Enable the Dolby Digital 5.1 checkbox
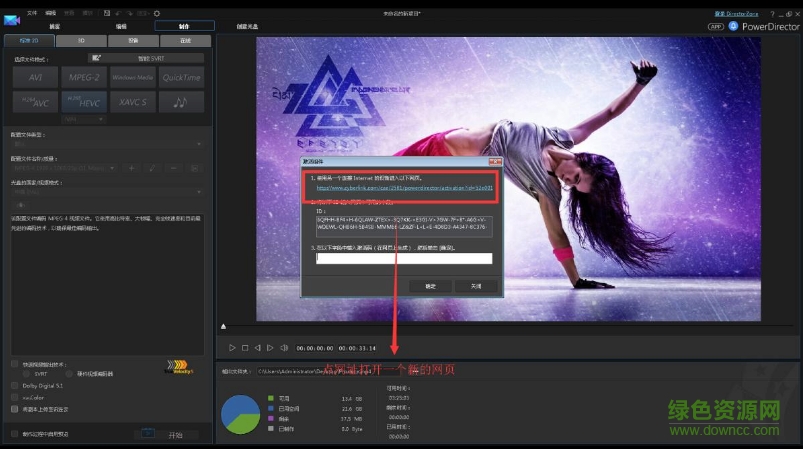Image resolution: width=803 pixels, height=449 pixels. 15,384
